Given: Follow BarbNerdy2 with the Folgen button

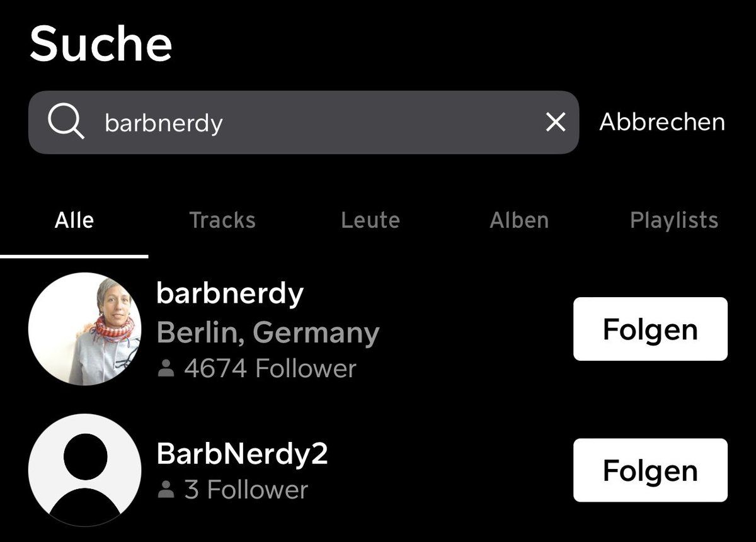Looking at the screenshot, I should pyautogui.click(x=650, y=470).
